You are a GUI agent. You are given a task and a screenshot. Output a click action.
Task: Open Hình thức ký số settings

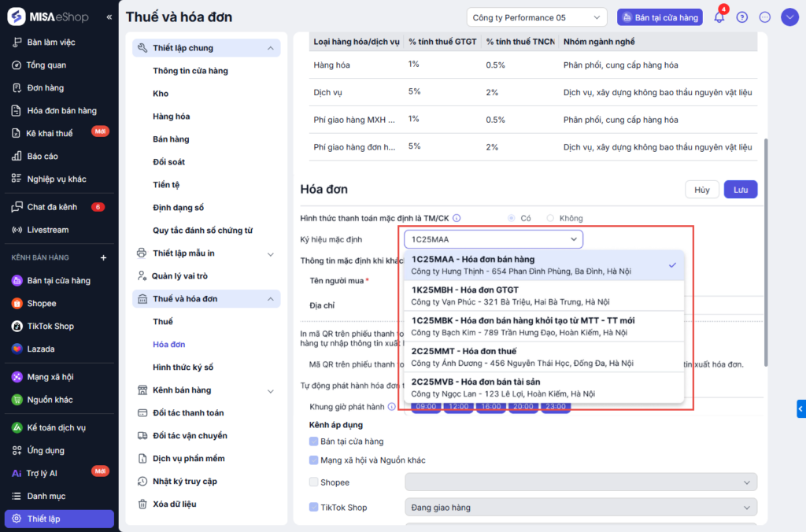tap(183, 367)
